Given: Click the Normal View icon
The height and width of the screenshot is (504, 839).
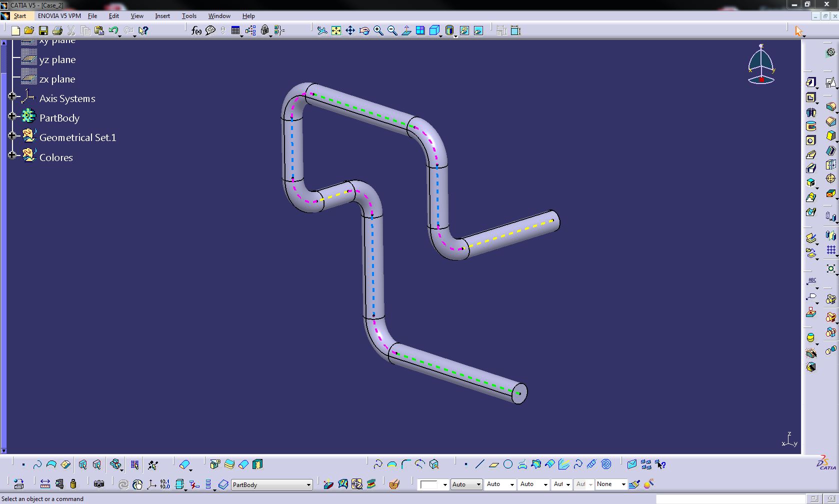Looking at the screenshot, I should 406,30.
